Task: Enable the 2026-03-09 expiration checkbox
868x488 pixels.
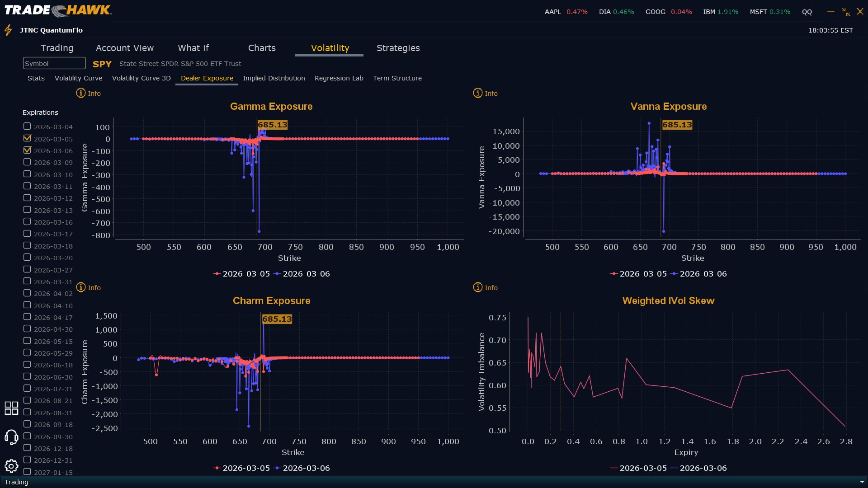Action: [27, 162]
